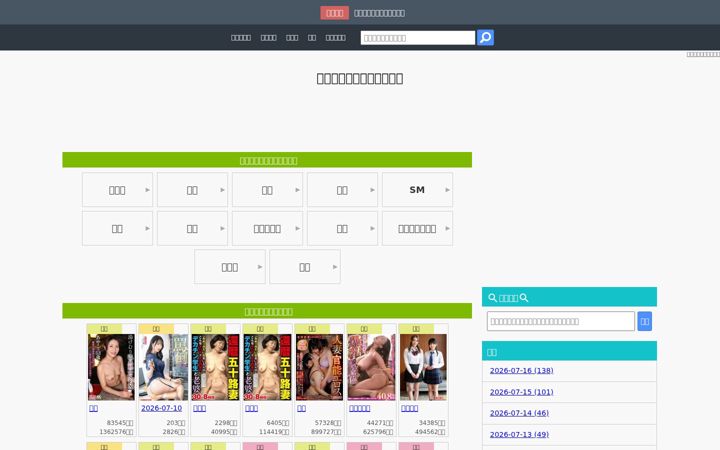Click the 2026-07-10 link under the second card
Image resolution: width=720 pixels, height=450 pixels.
162,408
